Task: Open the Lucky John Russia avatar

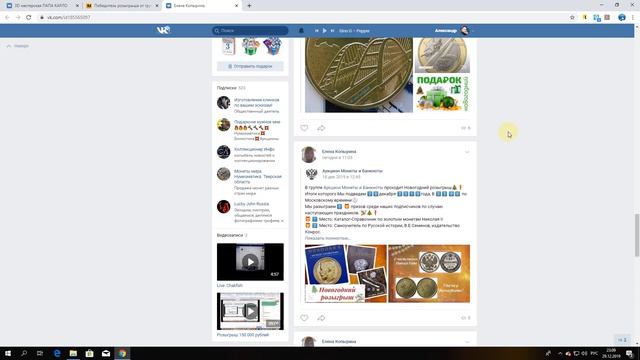Action: point(224,207)
